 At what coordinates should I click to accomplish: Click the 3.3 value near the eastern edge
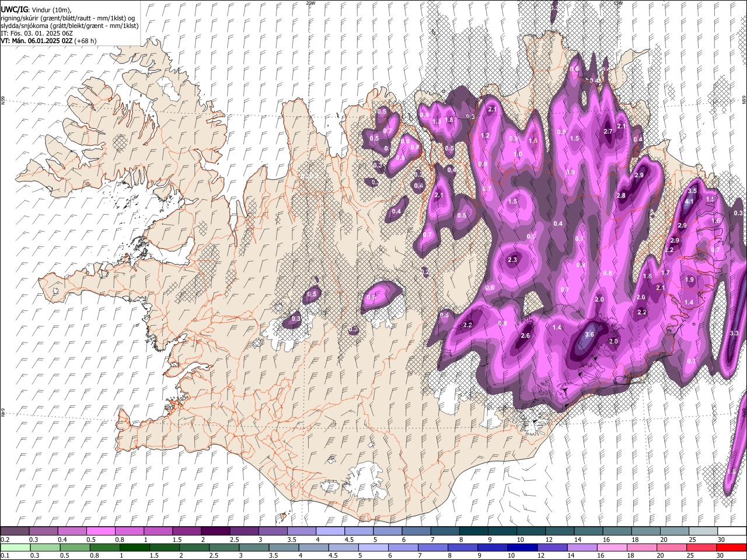(734, 333)
